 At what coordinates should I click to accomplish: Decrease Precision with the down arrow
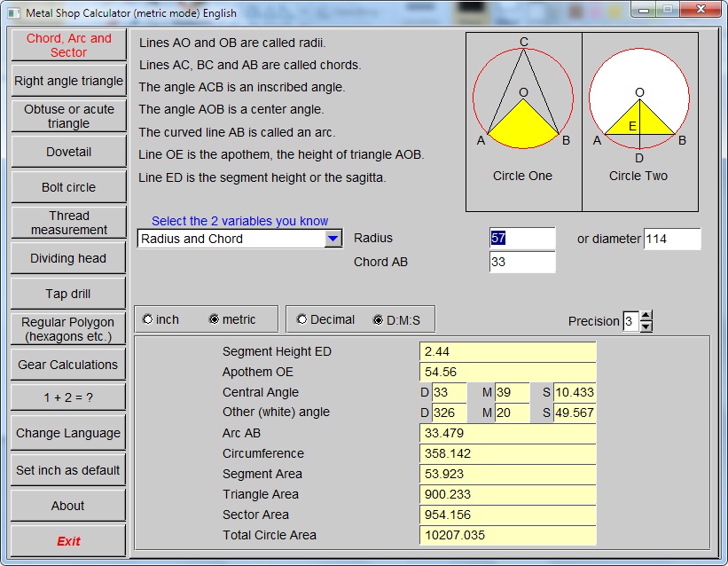coord(646,326)
